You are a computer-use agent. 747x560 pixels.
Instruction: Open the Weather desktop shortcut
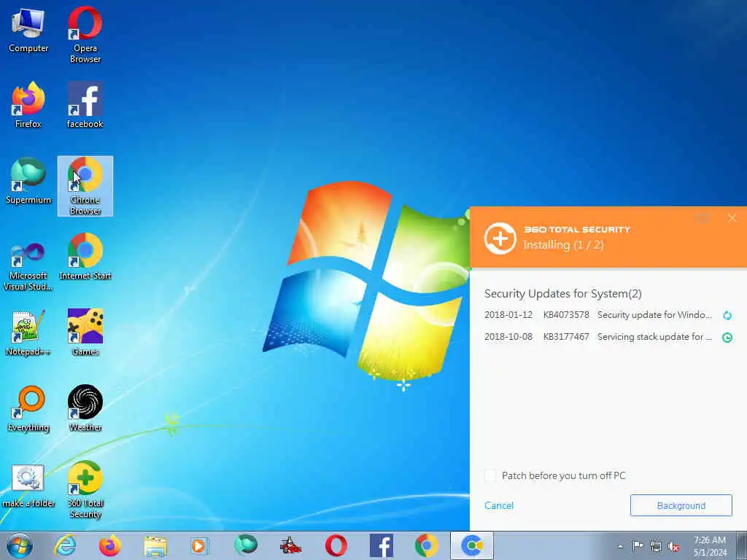pos(85,408)
